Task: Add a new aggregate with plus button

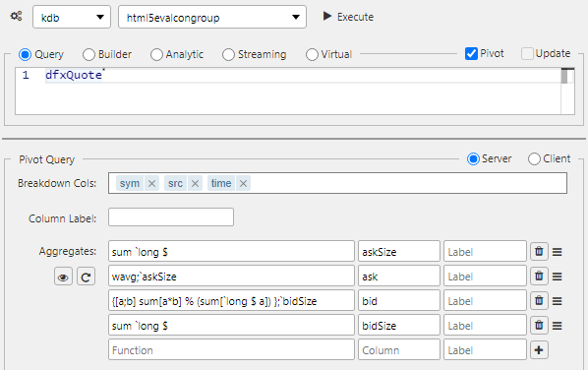Action: click(539, 350)
